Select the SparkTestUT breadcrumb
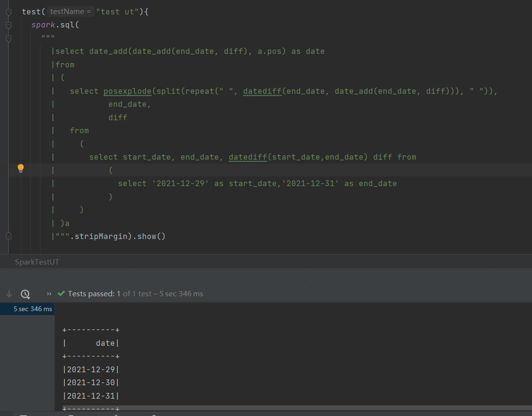532x416 pixels. click(37, 262)
